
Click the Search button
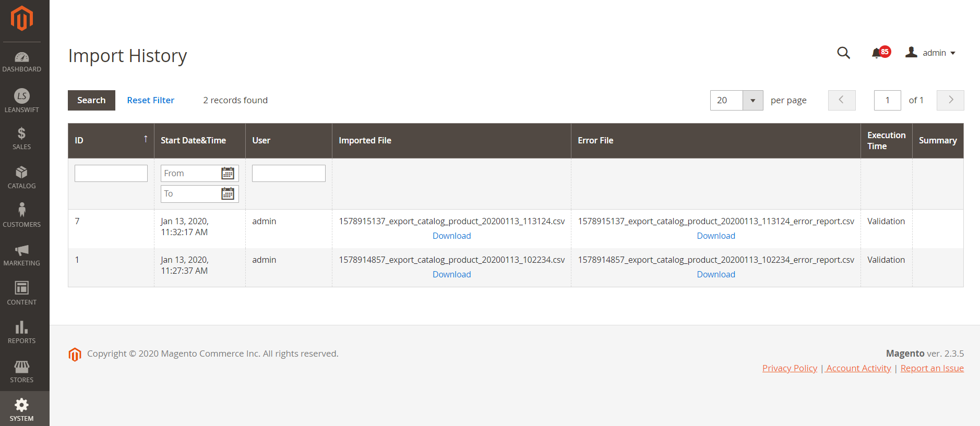tap(91, 100)
